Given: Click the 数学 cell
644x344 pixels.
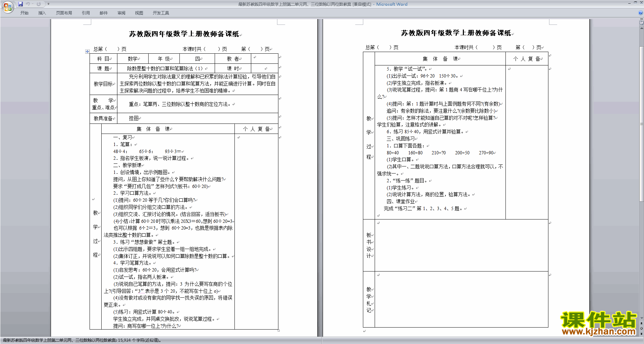Looking at the screenshot, I should pos(133,59).
